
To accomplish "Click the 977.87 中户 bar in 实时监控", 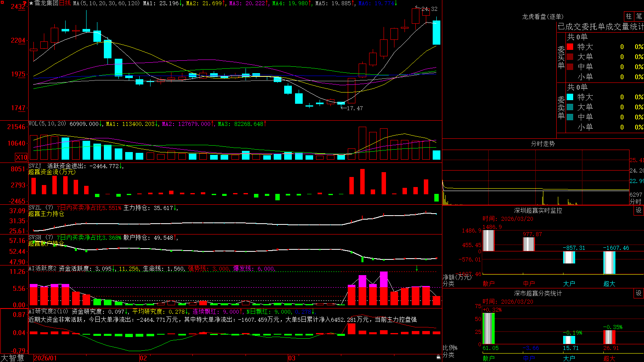I will tap(528, 244).
